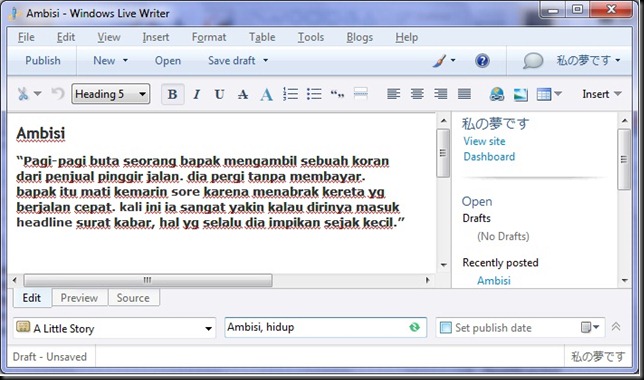Open the View site link

pos(484,141)
